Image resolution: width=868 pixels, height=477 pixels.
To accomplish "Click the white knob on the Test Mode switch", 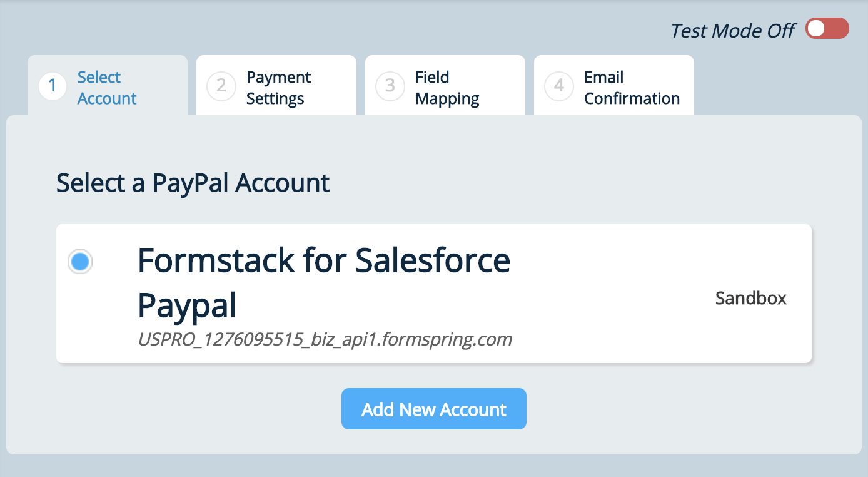I will click(x=817, y=29).
